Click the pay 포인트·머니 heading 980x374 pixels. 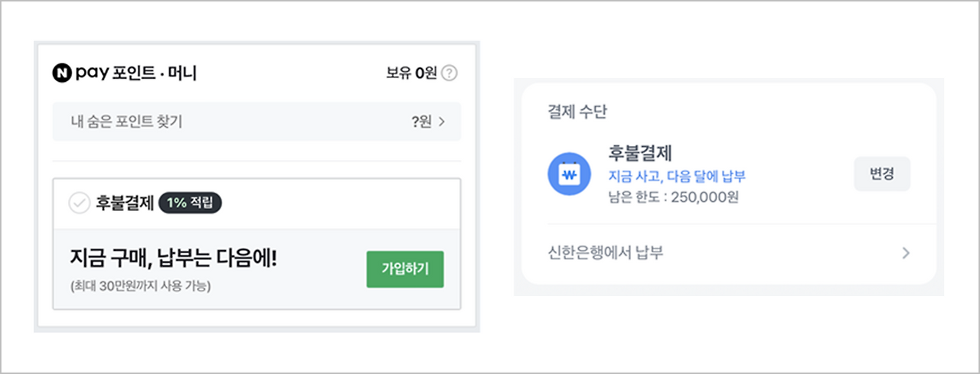point(136,73)
